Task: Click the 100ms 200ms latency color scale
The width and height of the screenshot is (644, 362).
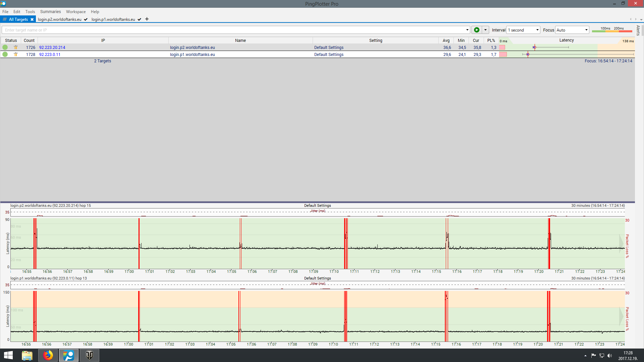Action: click(x=612, y=30)
